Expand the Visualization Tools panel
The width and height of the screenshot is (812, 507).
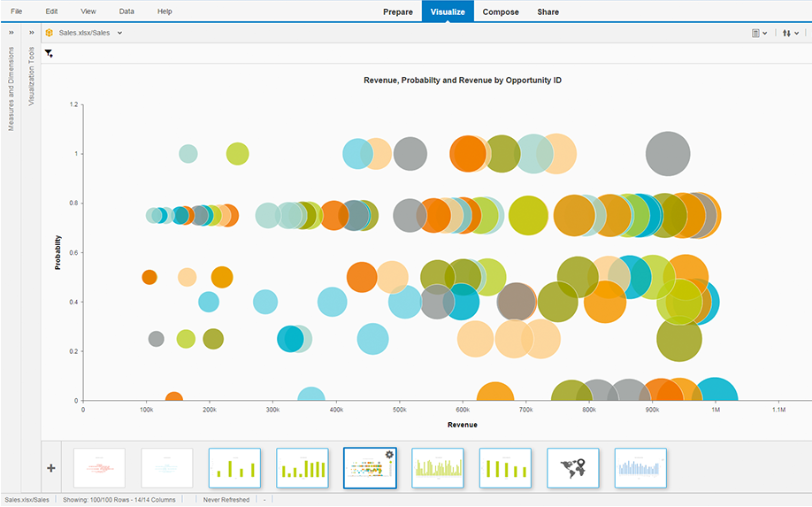point(31,33)
